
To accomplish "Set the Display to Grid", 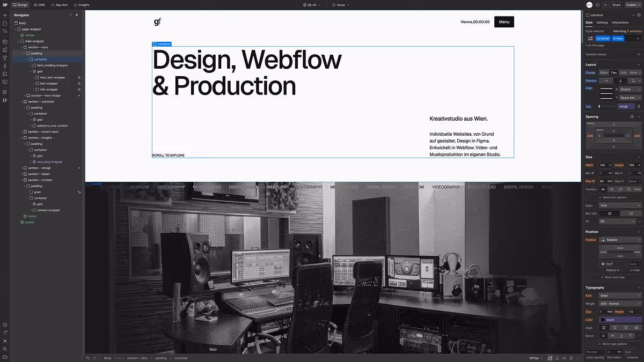I will coord(624,72).
